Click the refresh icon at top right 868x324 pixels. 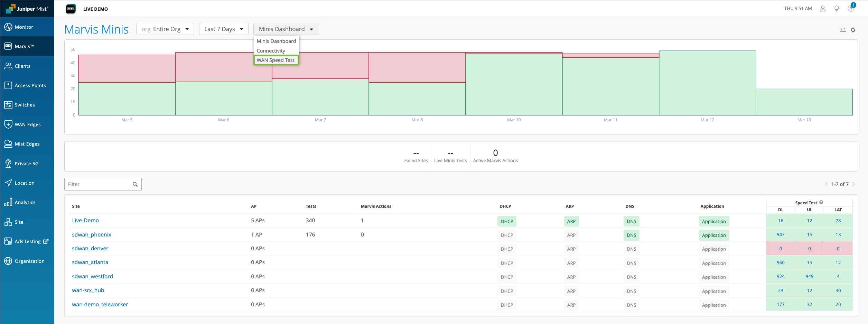point(853,30)
